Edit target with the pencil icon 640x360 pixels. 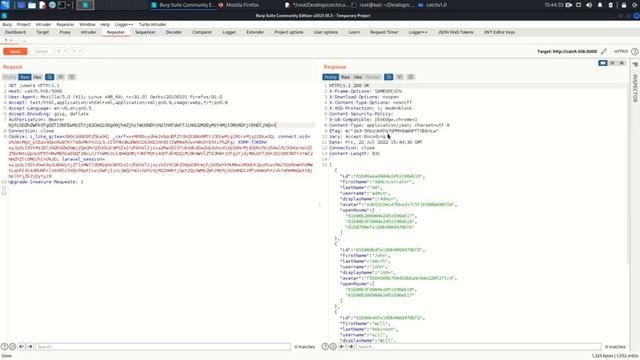tap(604, 51)
